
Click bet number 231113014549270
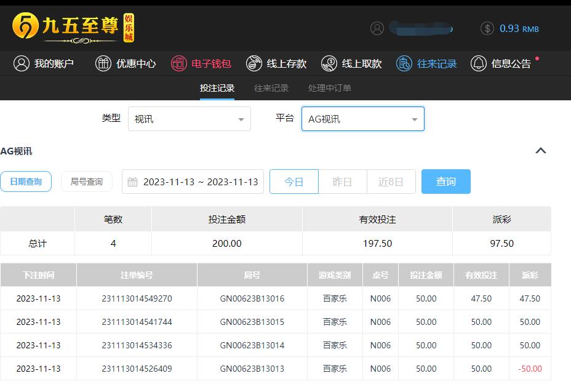137,298
